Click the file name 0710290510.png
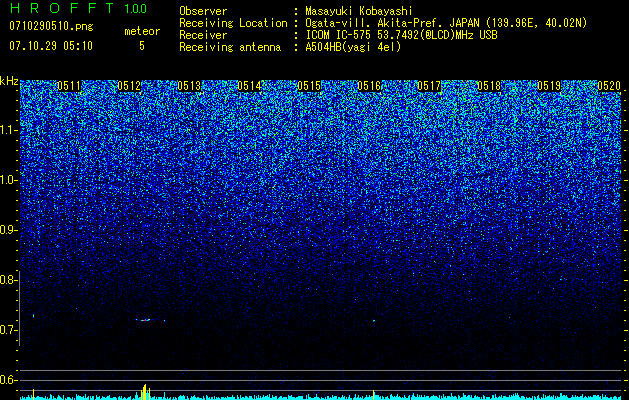Image resolution: width=629 pixels, height=400 pixels. pyautogui.click(x=51, y=26)
